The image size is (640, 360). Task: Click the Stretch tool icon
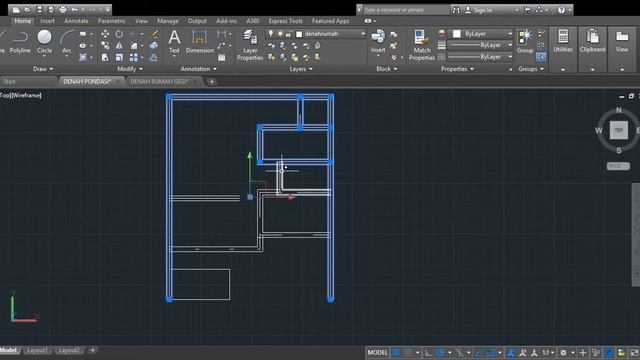105,58
